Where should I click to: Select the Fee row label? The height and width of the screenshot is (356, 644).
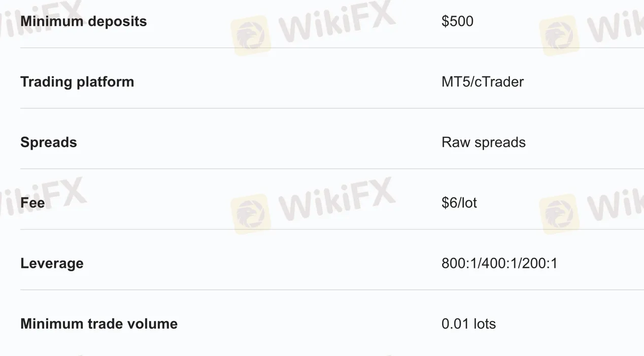tap(32, 203)
